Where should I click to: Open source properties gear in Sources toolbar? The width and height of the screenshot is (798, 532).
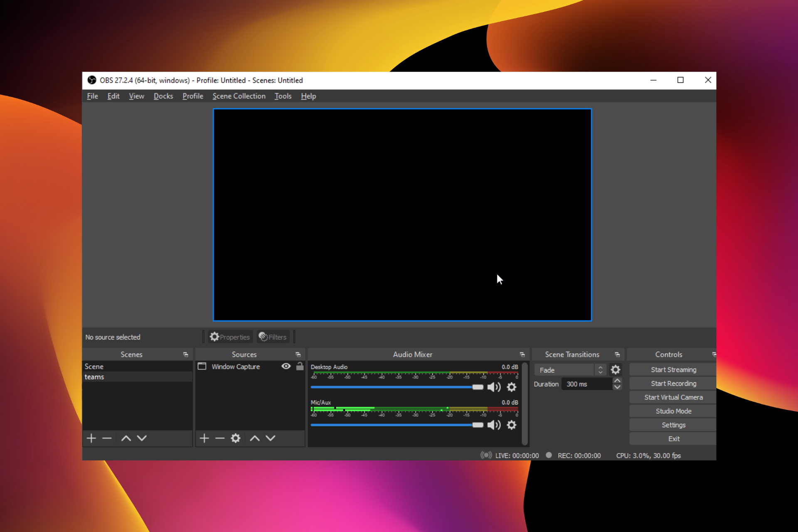tap(236, 438)
